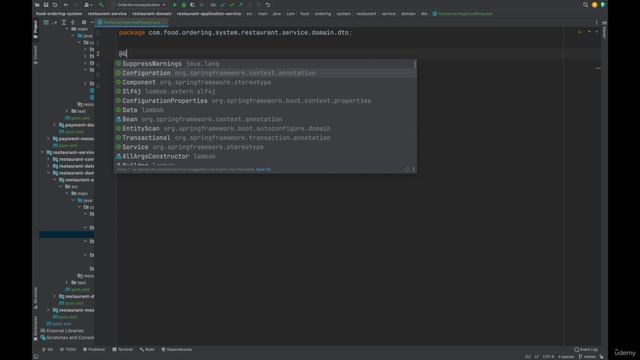
Task: Select Transactional completion suggestion
Action: pyautogui.click(x=264, y=138)
